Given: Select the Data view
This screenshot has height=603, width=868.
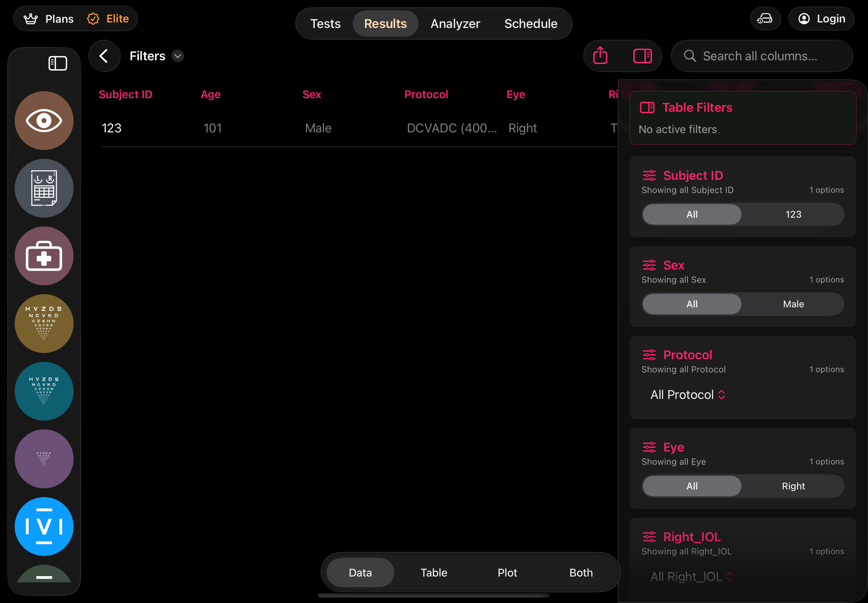Looking at the screenshot, I should tap(360, 572).
